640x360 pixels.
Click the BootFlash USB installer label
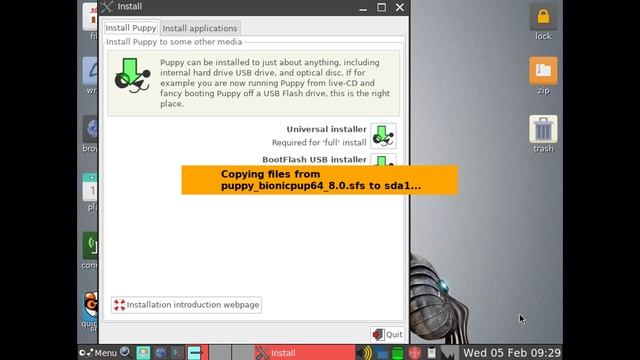click(x=314, y=160)
